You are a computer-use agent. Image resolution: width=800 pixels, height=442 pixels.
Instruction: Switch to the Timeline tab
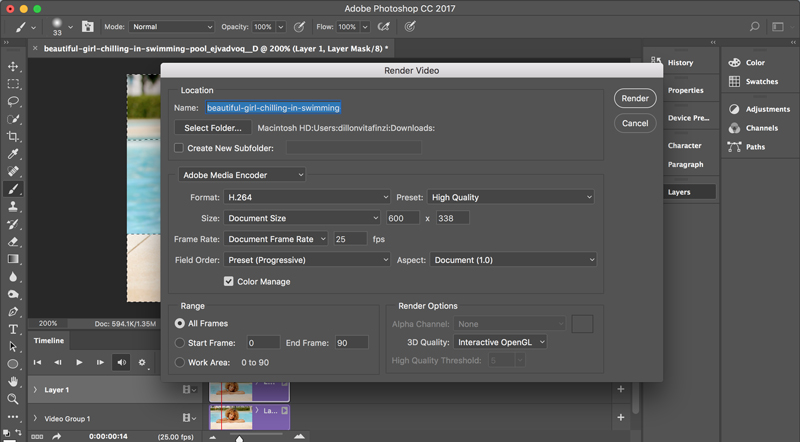[49, 340]
